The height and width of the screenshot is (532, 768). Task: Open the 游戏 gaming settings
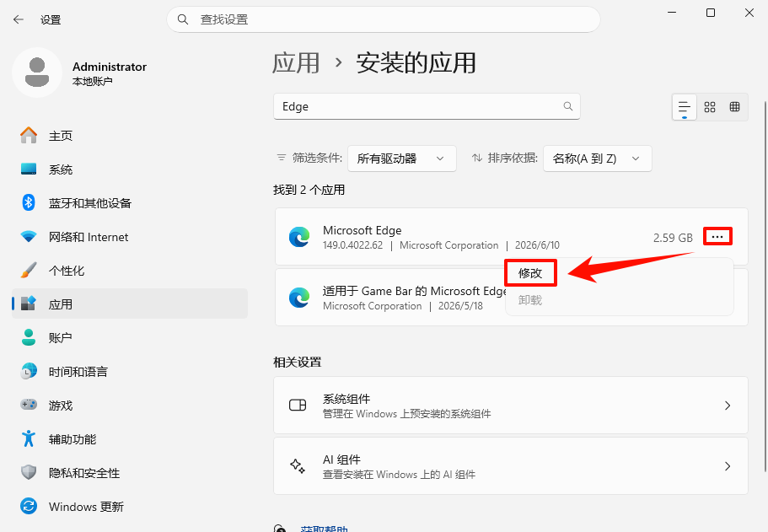click(x=130, y=406)
